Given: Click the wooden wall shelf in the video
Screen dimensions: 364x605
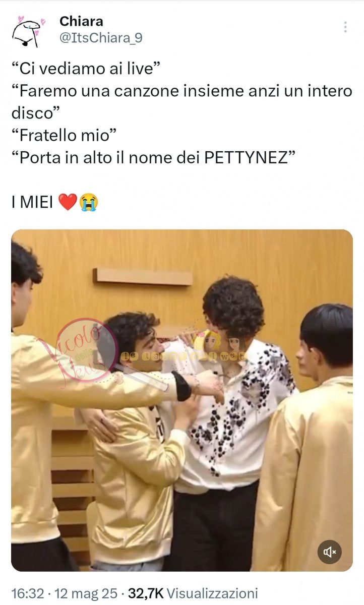Looking at the screenshot, I should 143,276.
